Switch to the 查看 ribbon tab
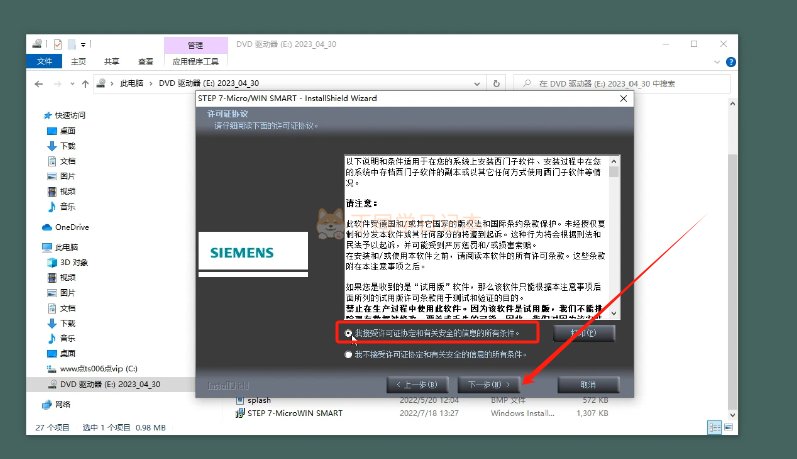Viewport: 797px width, 459px height. pyautogui.click(x=145, y=62)
